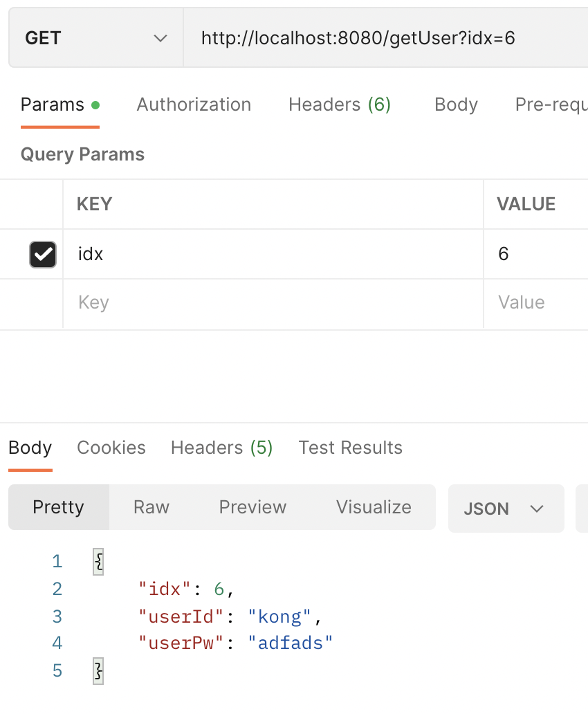Click the request URL field
Screen dimensions: 588x714
tap(380, 38)
